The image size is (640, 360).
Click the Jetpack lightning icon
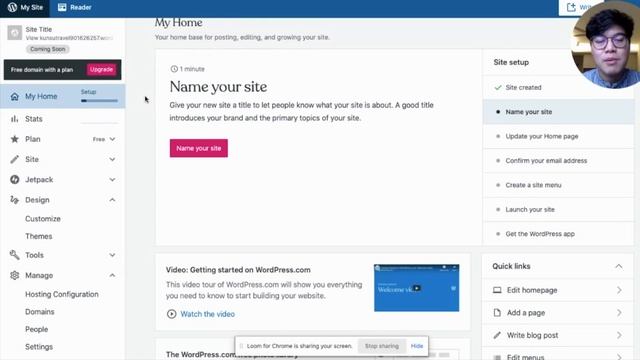click(15, 180)
